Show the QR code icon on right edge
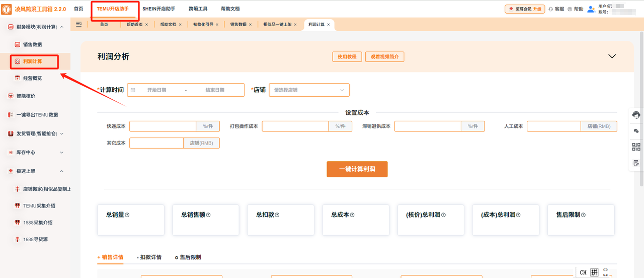644x278 pixels. 636,147
